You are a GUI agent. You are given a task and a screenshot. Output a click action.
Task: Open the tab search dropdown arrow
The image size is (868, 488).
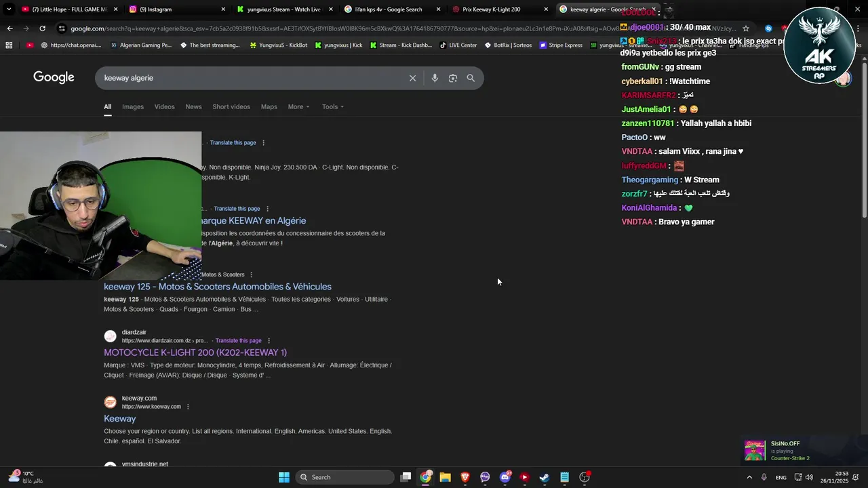[x=8, y=9]
